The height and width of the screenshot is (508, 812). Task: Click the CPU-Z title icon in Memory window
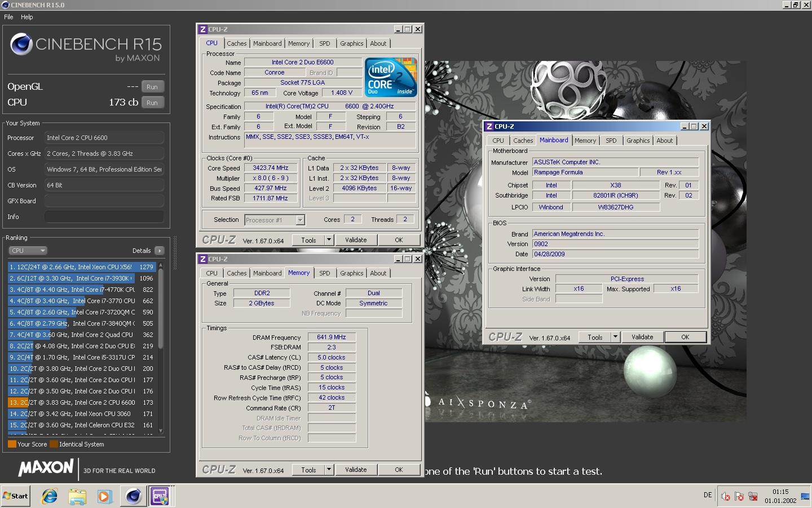203,259
